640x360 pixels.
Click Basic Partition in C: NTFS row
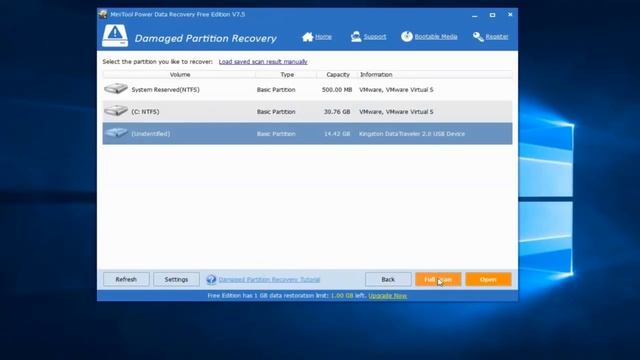point(276,111)
